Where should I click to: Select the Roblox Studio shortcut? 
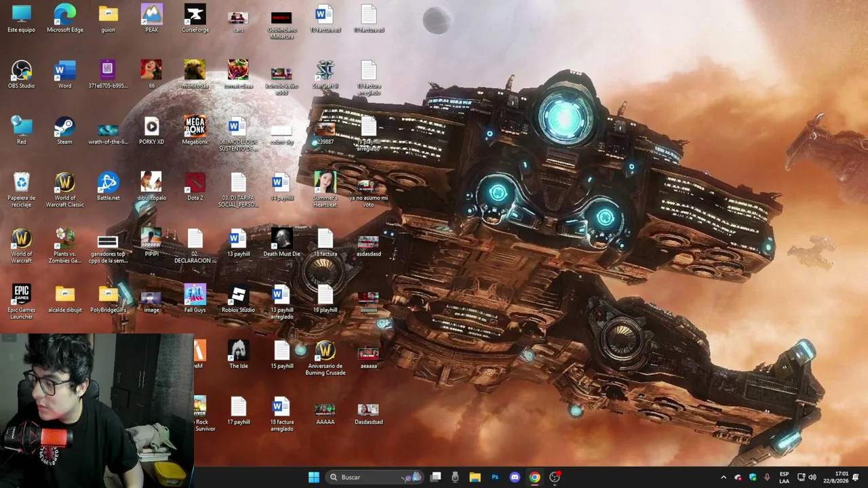point(238,299)
